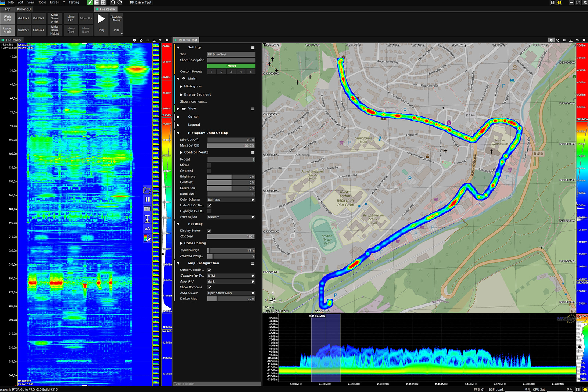Click the open folder icon on the waterfall
Image resolution: width=588 pixels, height=392 pixels.
[x=147, y=190]
